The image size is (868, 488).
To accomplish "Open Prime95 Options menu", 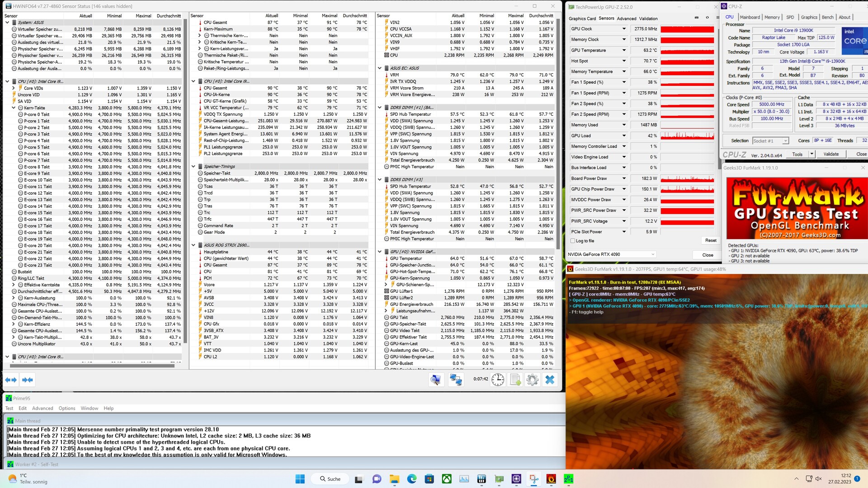I will click(x=67, y=408).
